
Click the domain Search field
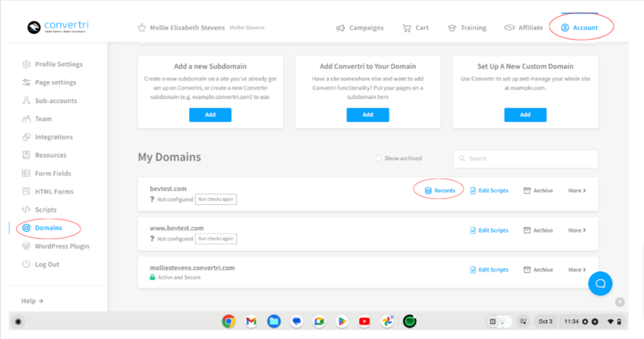click(x=525, y=159)
